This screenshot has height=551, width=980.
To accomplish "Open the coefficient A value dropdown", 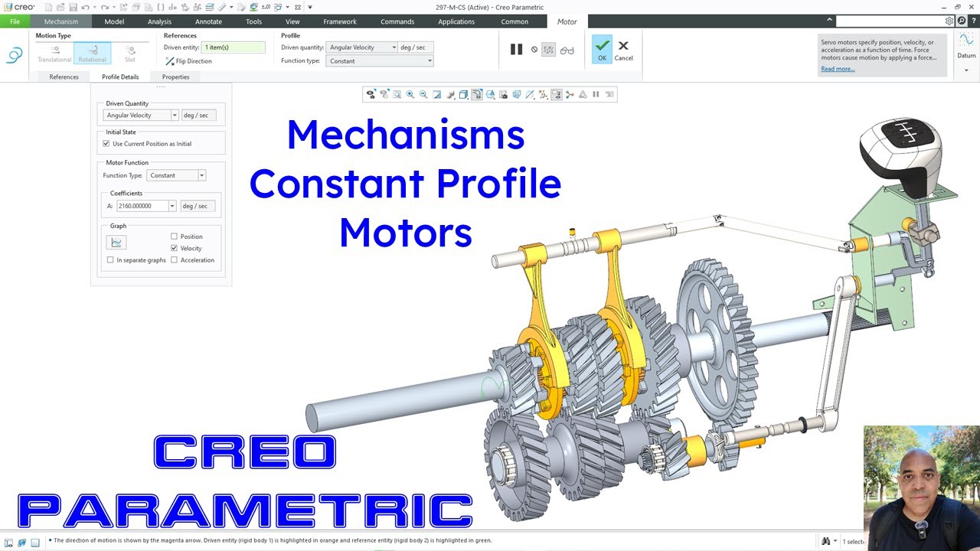I will pyautogui.click(x=173, y=206).
